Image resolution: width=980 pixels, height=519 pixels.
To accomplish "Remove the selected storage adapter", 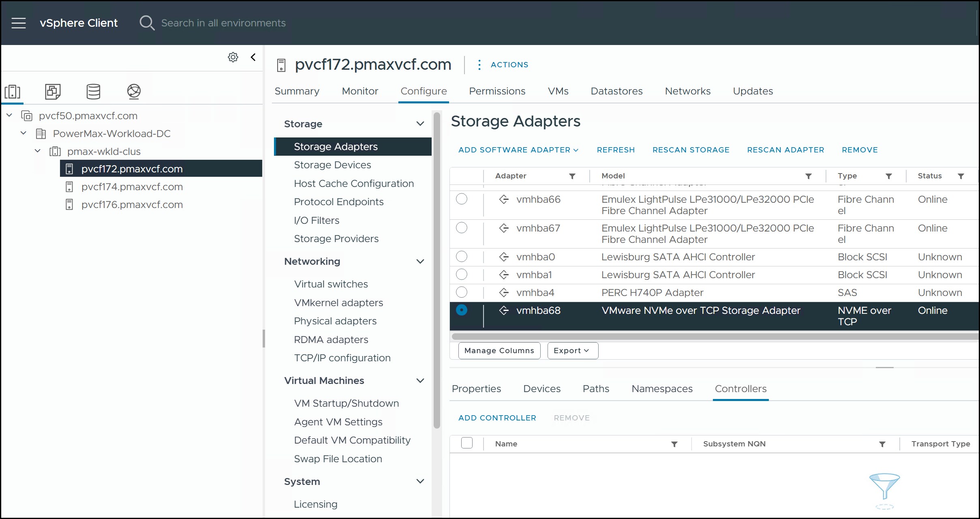I will pos(860,150).
